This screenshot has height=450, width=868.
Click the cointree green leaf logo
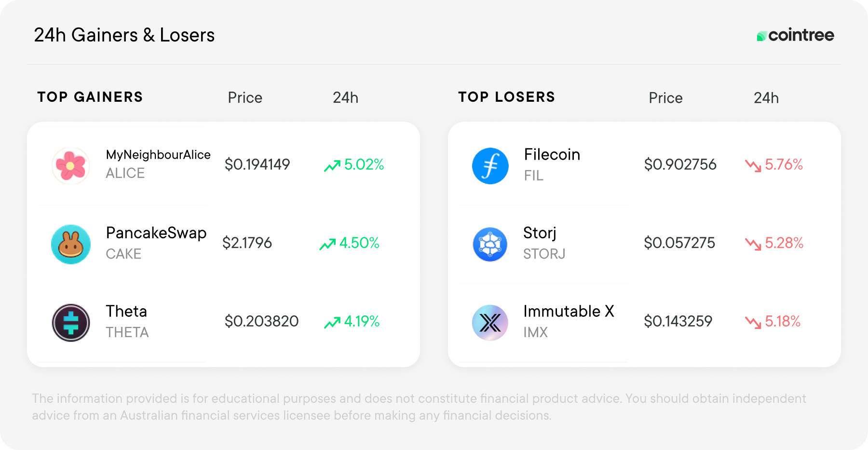761,36
